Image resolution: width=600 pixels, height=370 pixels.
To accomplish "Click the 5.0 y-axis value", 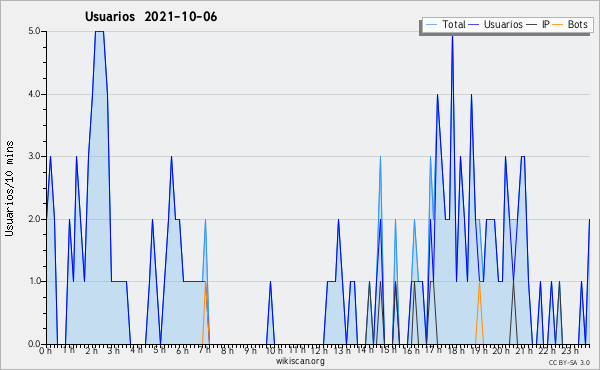I will [34, 31].
